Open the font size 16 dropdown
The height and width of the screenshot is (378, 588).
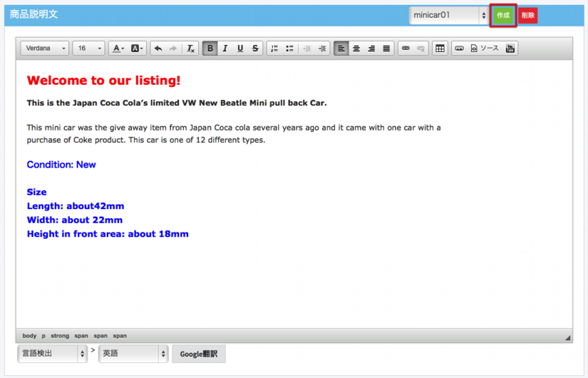[89, 48]
